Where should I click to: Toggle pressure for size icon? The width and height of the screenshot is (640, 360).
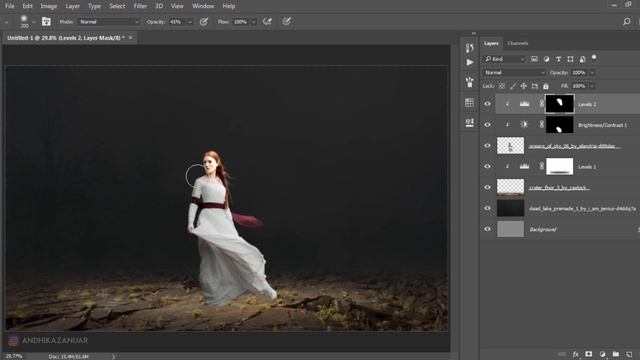tap(287, 22)
